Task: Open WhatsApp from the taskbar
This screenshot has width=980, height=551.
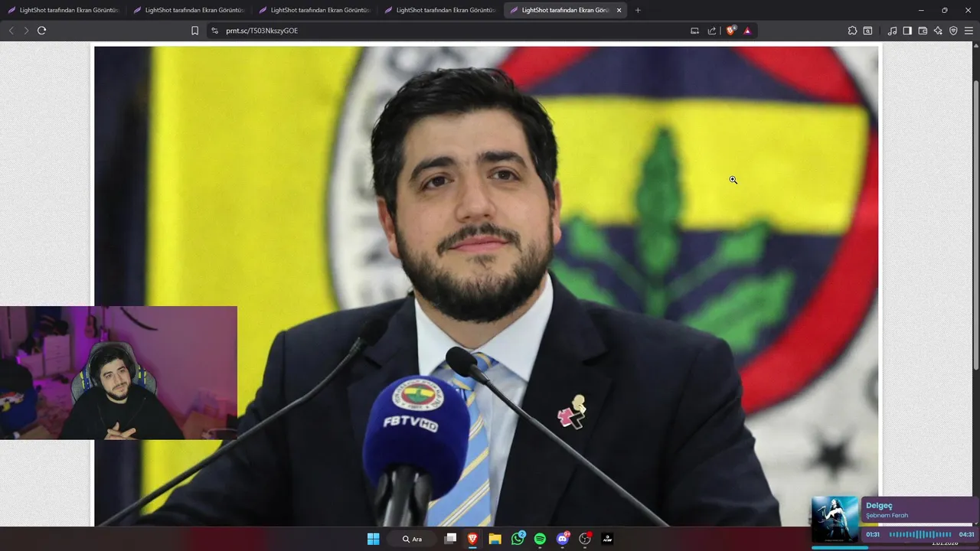Action: click(518, 539)
